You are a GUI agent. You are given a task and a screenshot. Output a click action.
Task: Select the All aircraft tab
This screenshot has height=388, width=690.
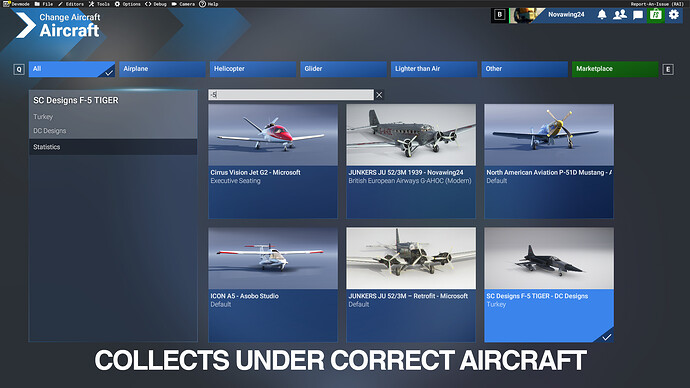(72, 69)
